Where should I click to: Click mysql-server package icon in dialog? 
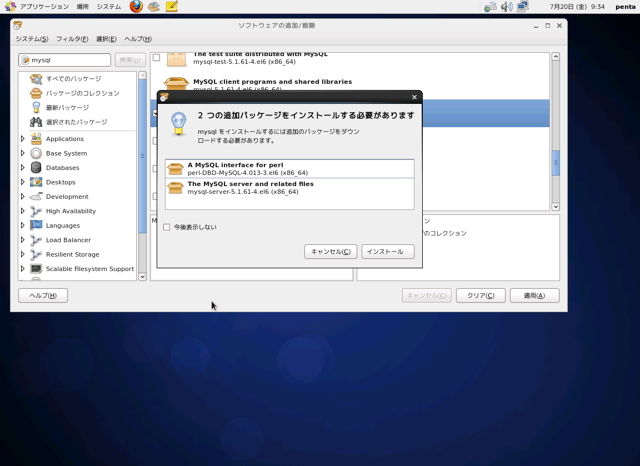[176, 188]
